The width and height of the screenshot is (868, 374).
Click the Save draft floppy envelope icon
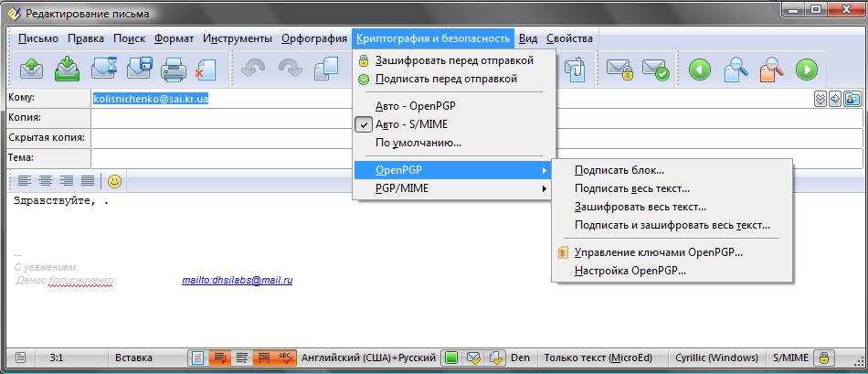coord(139,69)
